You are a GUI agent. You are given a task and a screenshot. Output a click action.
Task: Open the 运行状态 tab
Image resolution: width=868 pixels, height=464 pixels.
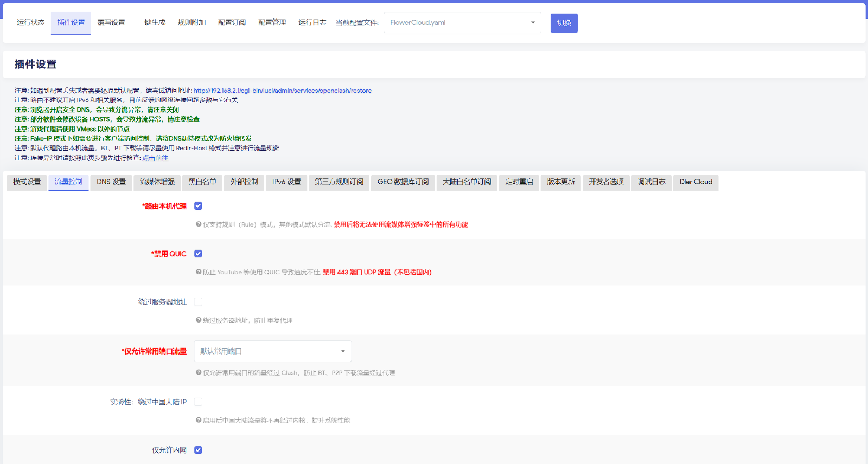coord(30,23)
